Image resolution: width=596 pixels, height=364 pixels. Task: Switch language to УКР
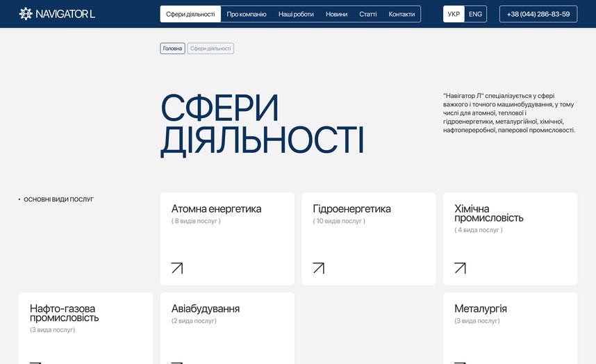coord(454,14)
